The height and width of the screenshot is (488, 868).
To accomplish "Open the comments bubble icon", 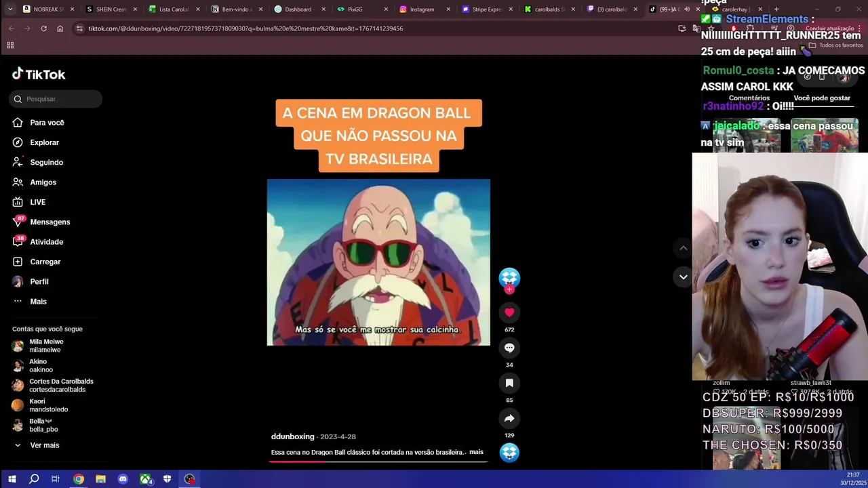I will coord(509,348).
